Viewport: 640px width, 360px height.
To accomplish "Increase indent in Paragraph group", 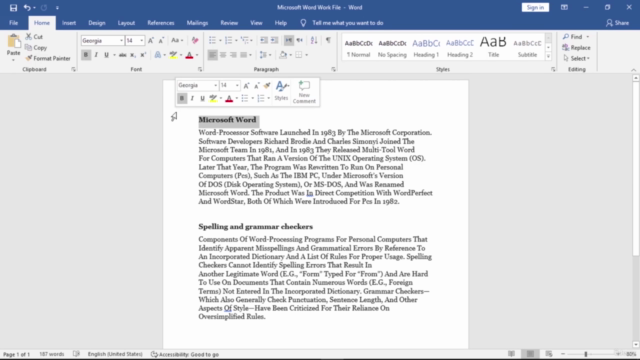I will (x=274, y=40).
